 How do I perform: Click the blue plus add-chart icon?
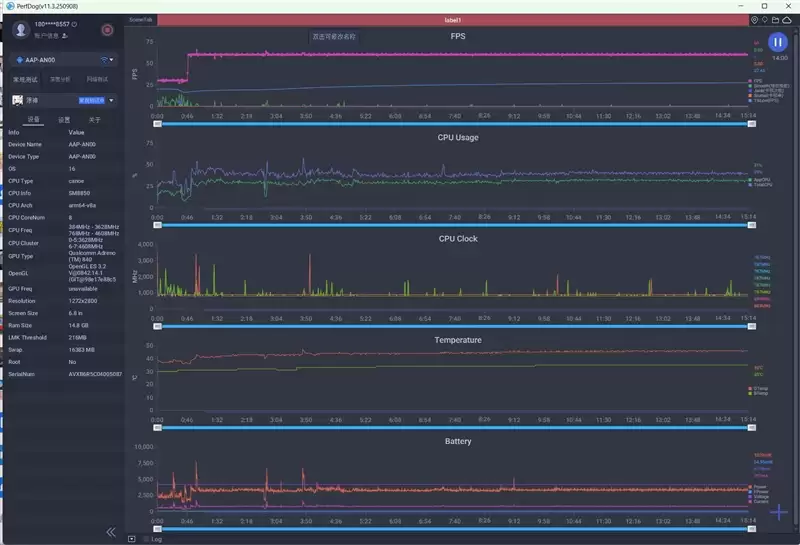[779, 514]
